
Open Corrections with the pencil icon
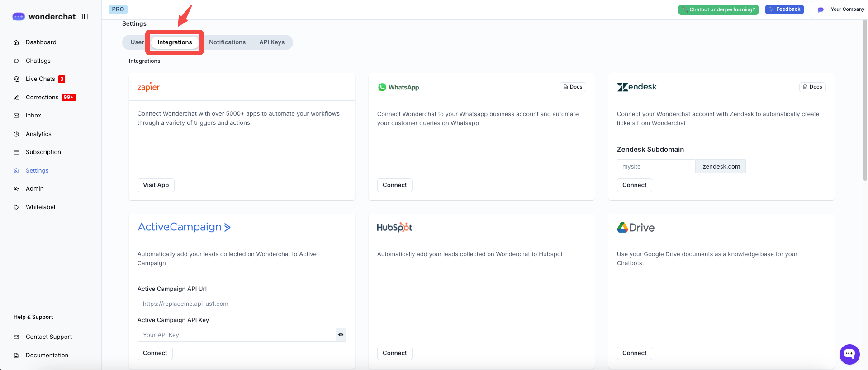click(16, 98)
